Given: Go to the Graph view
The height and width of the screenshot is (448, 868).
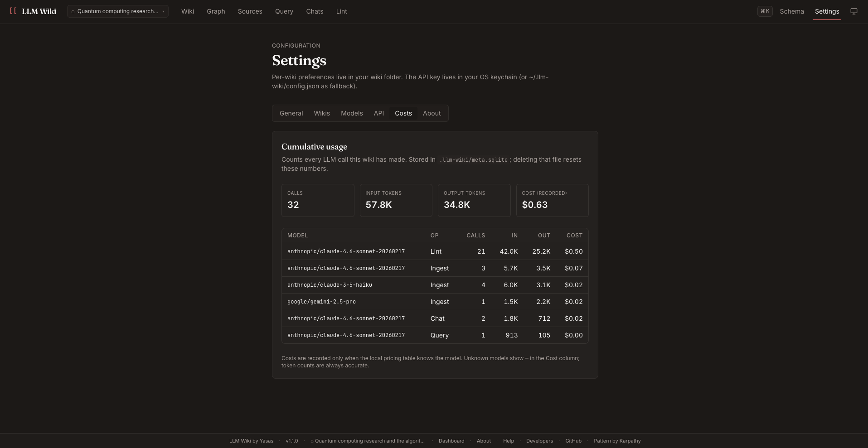Looking at the screenshot, I should pyautogui.click(x=216, y=11).
